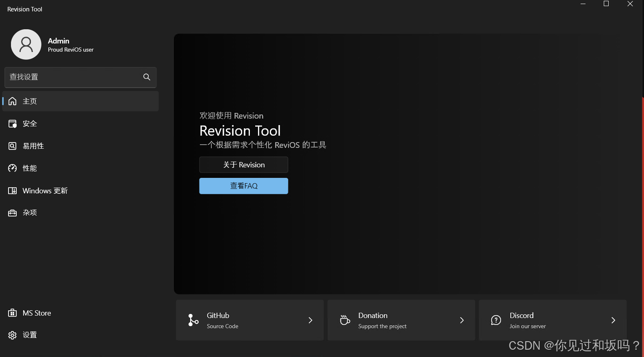Click the Support the project label
644x357 pixels.
pyautogui.click(x=382, y=326)
